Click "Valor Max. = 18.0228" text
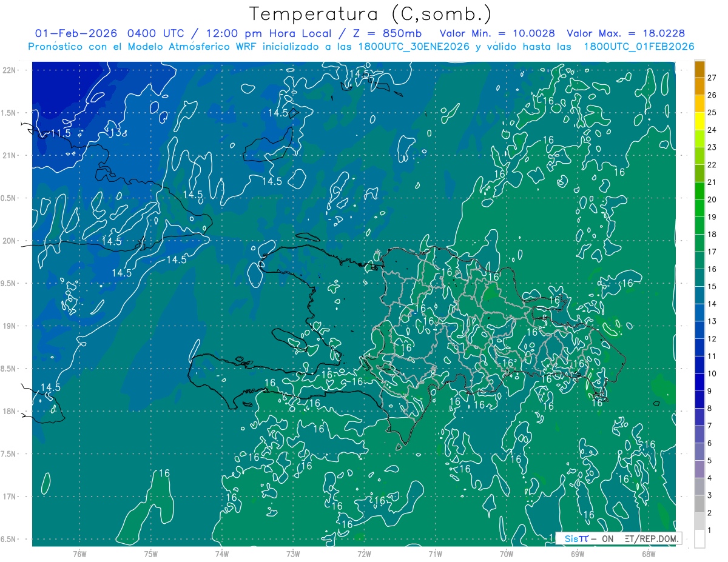 (625, 33)
